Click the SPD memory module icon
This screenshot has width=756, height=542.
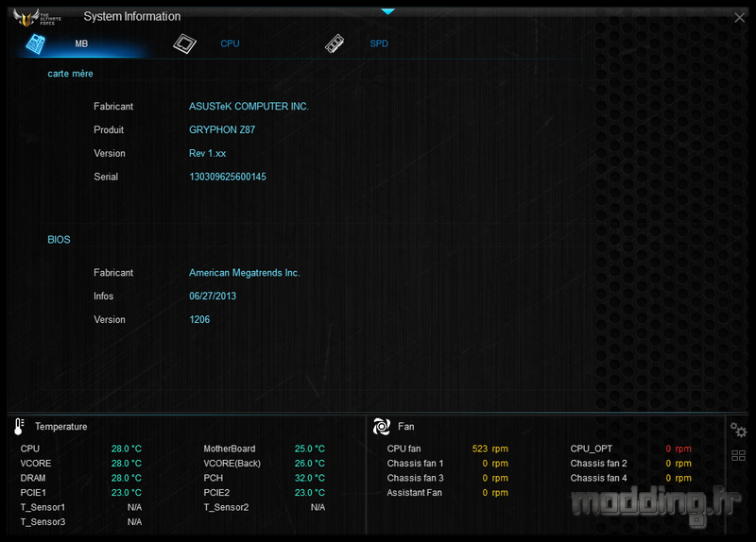(x=335, y=43)
